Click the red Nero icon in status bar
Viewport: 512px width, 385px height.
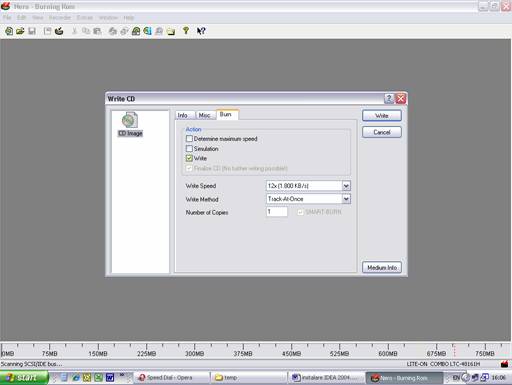click(x=505, y=364)
